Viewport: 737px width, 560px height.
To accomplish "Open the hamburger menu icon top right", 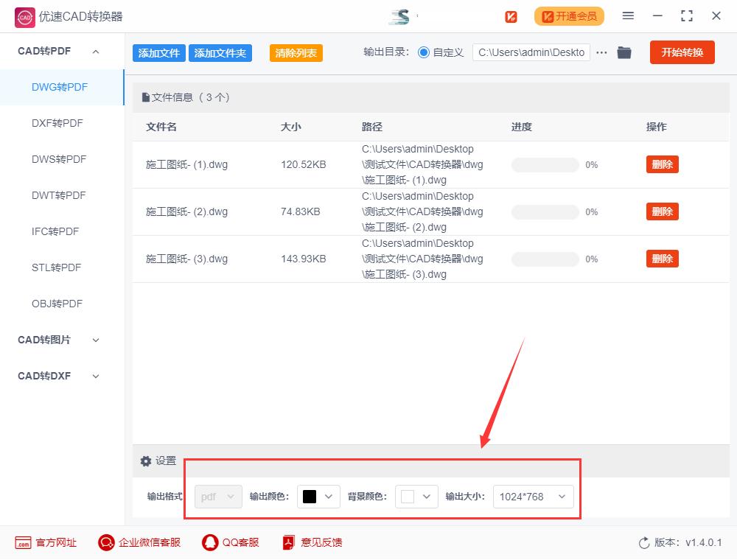I will click(x=629, y=15).
